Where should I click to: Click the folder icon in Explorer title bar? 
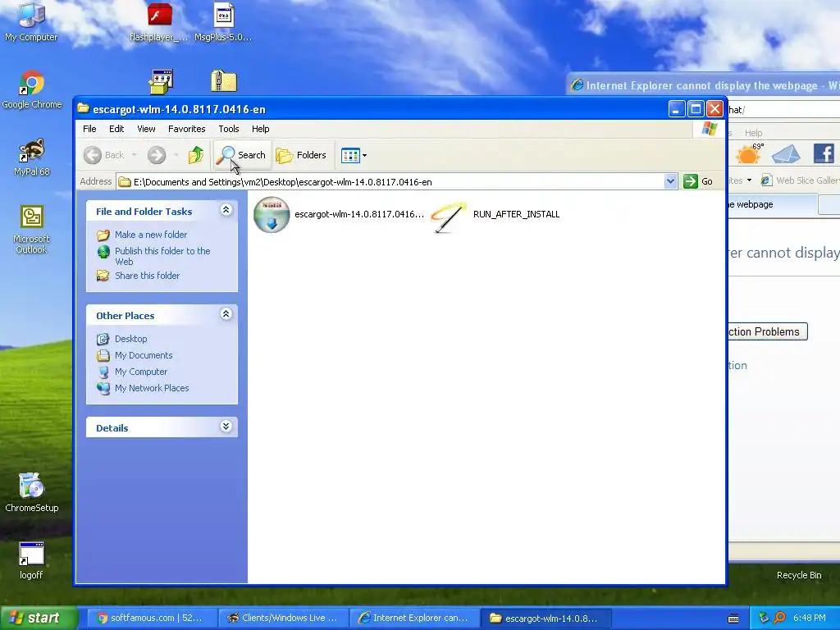click(83, 109)
